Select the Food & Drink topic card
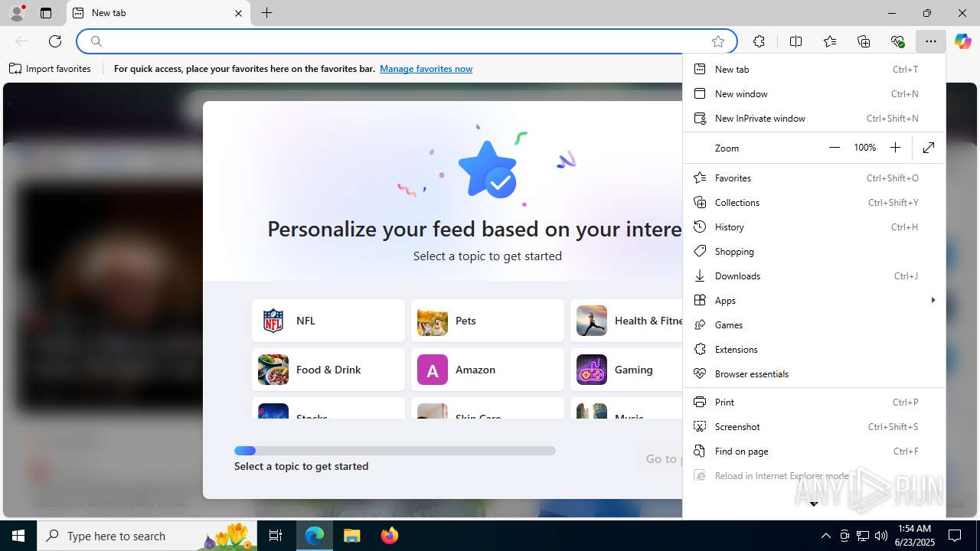This screenshot has height=551, width=980. pyautogui.click(x=328, y=370)
